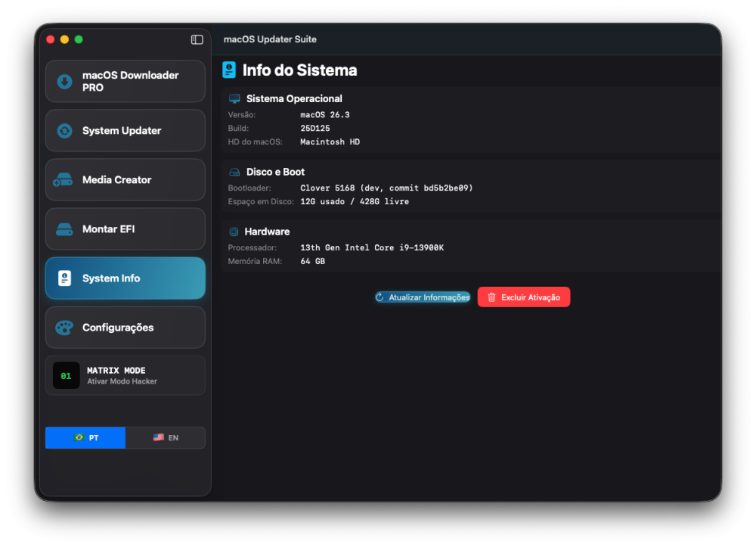Click the Macintosh HD value
756x547 pixels.
(x=330, y=141)
